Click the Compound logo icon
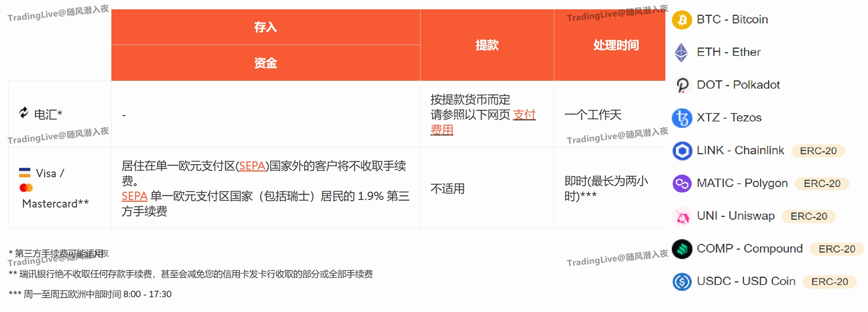 click(x=682, y=249)
